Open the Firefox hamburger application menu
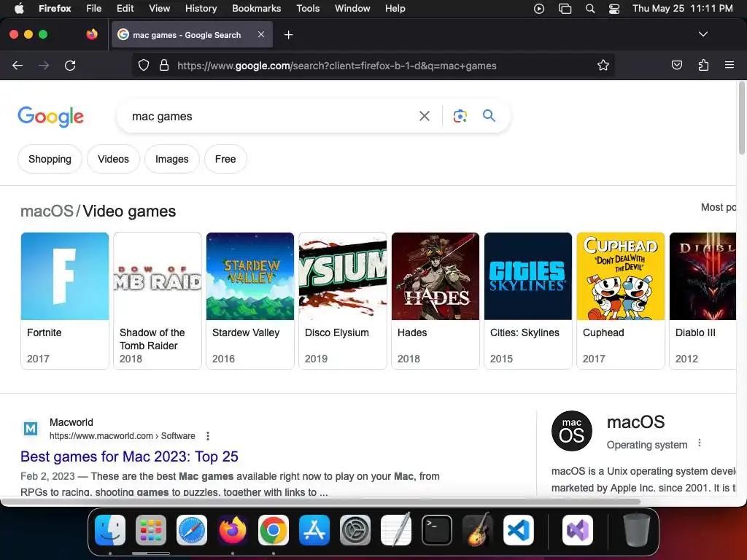 729,65
